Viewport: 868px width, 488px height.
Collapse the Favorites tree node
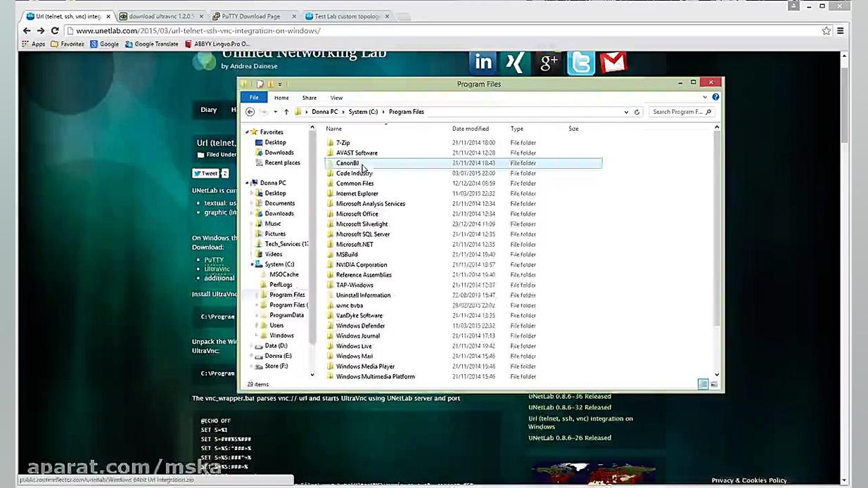pyautogui.click(x=247, y=132)
